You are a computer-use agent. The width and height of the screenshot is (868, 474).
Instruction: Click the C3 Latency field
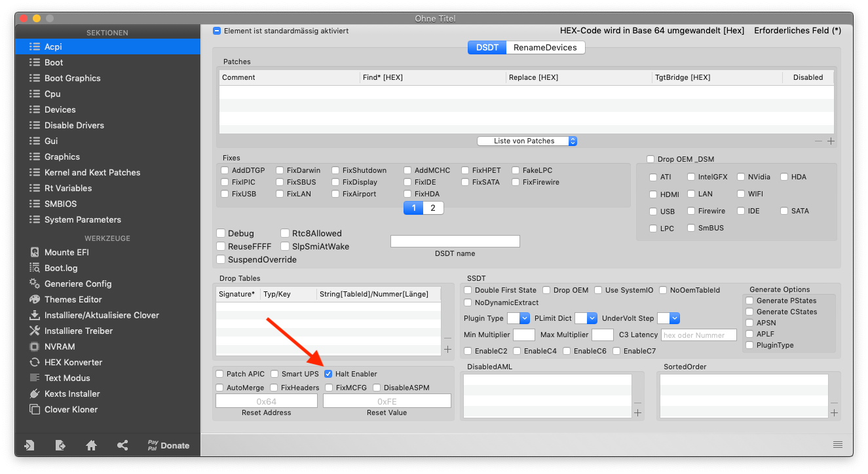click(x=699, y=335)
